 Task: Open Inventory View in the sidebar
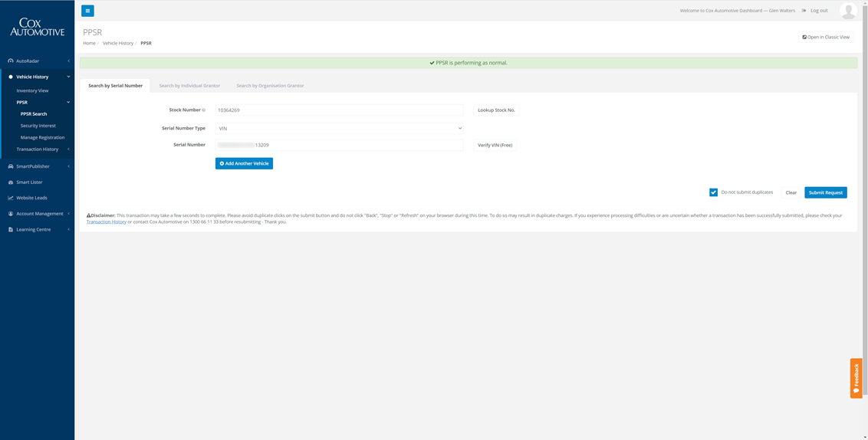[x=33, y=90]
